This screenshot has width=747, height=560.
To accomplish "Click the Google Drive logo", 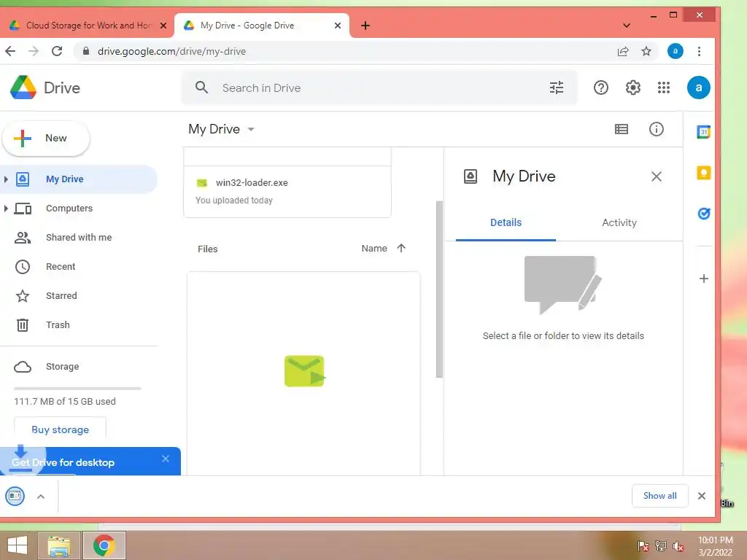I will pyautogui.click(x=23, y=87).
